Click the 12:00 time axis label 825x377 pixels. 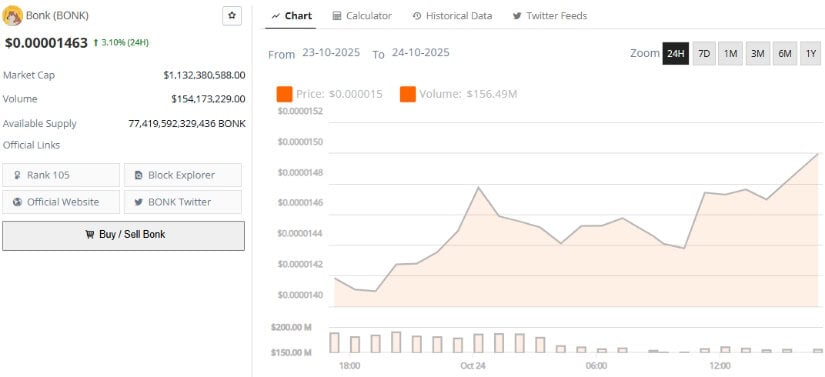point(720,365)
